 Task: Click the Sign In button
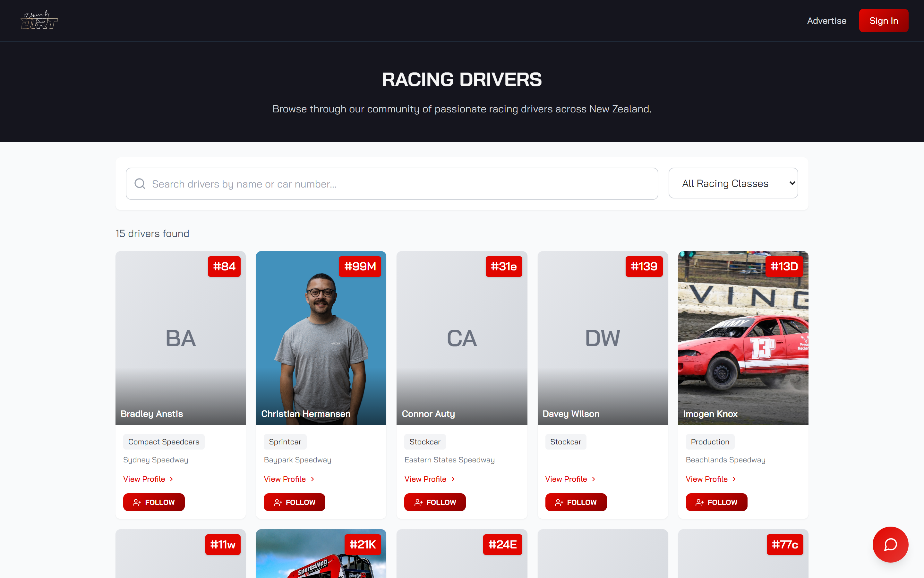(884, 21)
